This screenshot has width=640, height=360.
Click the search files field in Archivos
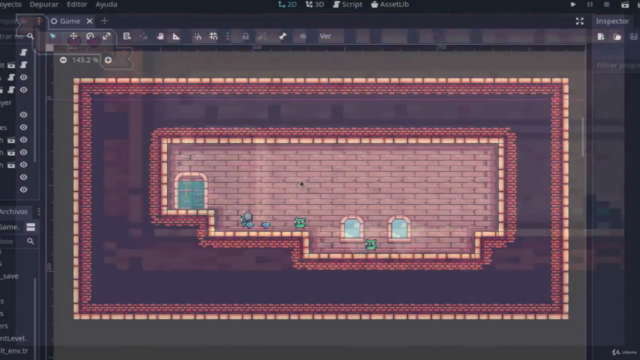(x=17, y=242)
